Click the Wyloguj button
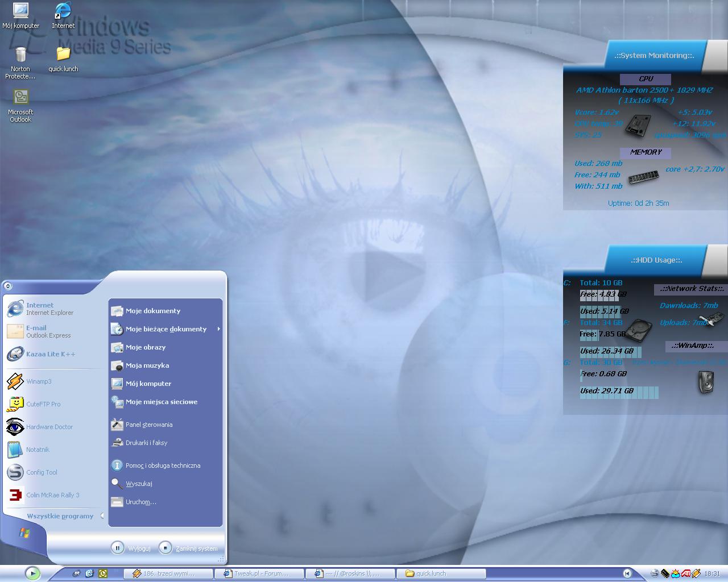Viewport: 728px width, 582px height. pyautogui.click(x=131, y=548)
